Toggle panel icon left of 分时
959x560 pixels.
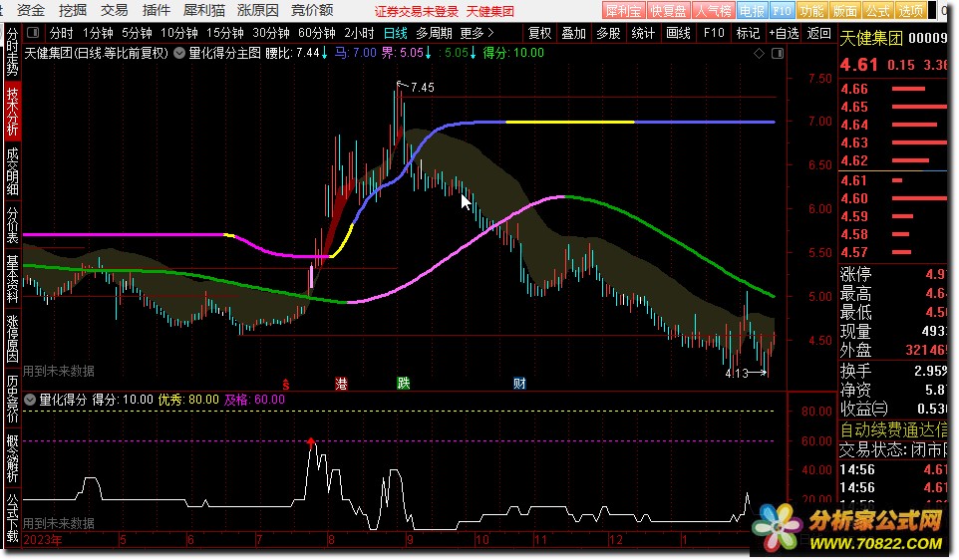point(33,33)
